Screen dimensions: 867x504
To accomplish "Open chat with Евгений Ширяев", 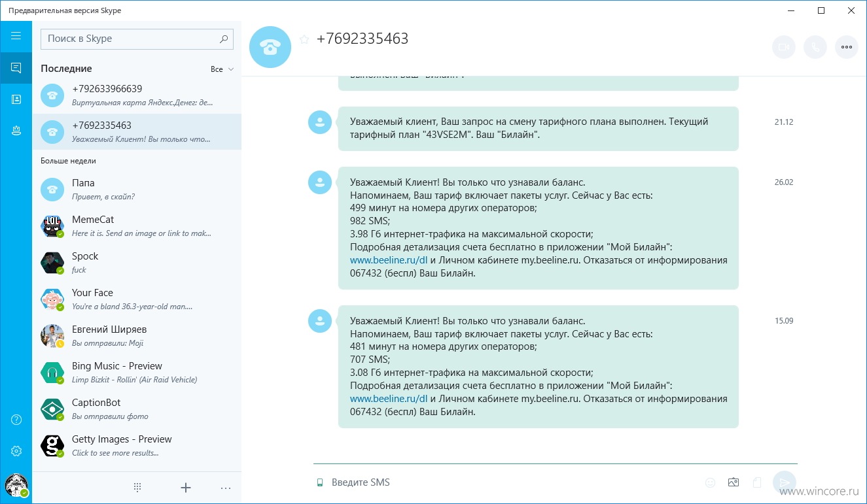I will coord(137,336).
